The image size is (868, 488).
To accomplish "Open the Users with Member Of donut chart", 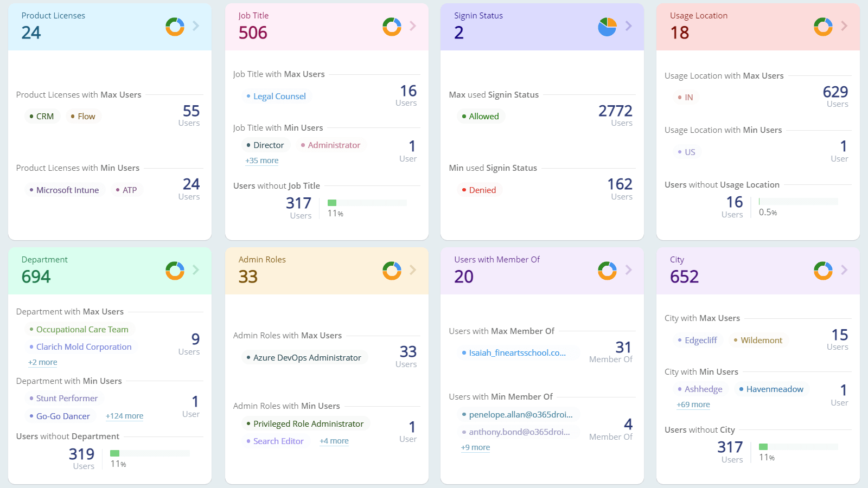I will click(607, 270).
